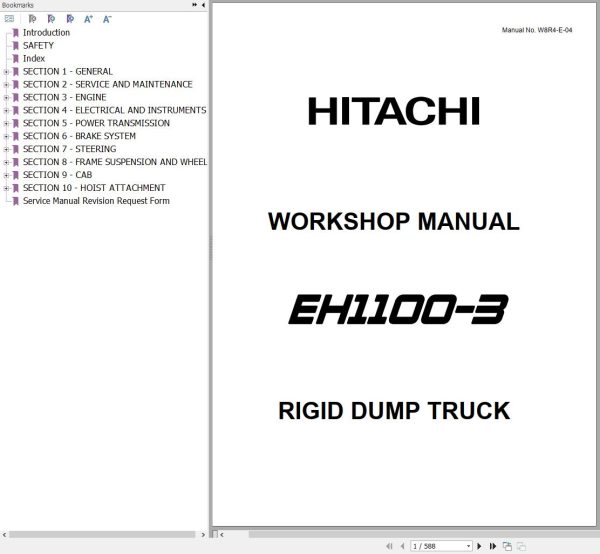Select SECTION 2 - SERVICE AND MAINTENANCE bookmark
600x554 pixels.
(108, 84)
